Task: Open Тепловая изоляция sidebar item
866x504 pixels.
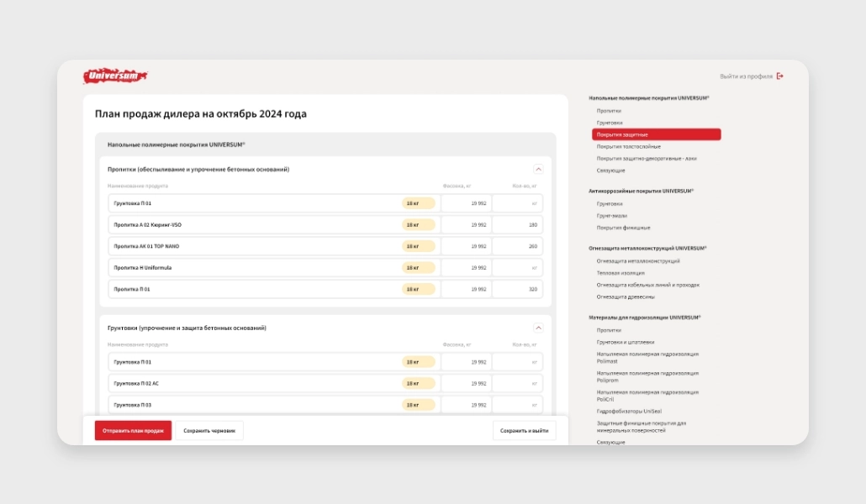Action: 620,273
